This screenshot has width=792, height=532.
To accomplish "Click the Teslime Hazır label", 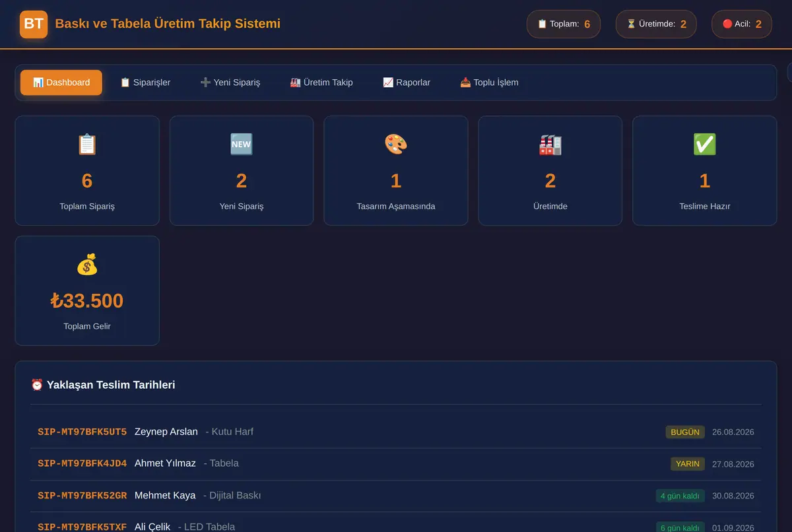I will (705, 206).
